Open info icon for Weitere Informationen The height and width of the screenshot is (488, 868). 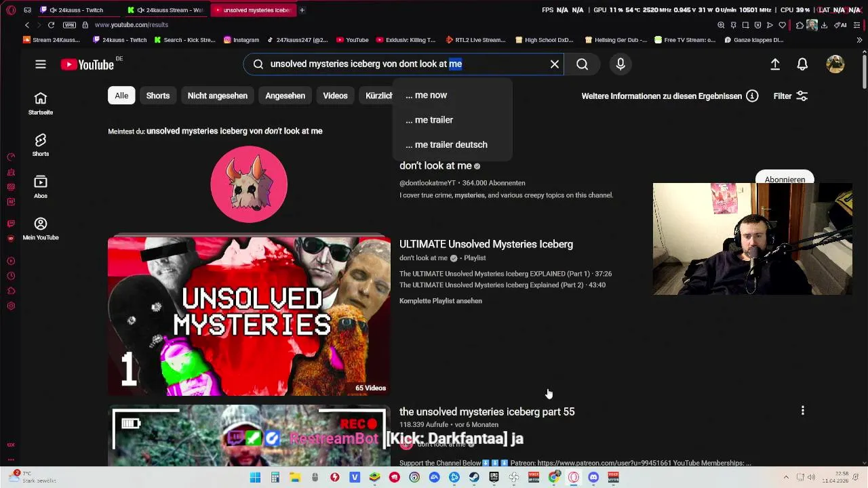[752, 96]
